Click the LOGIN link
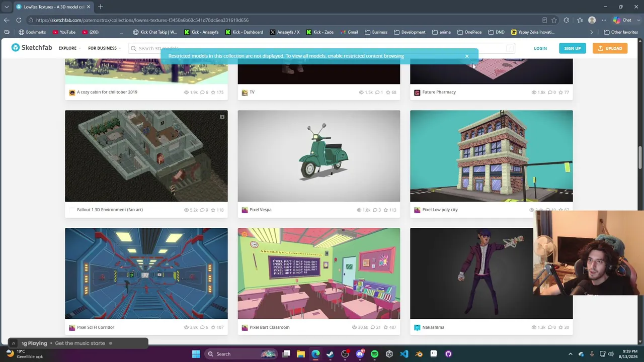644x362 pixels. (540, 48)
